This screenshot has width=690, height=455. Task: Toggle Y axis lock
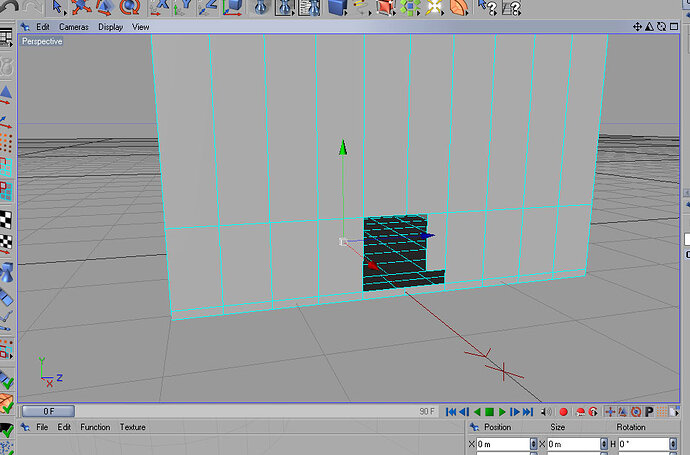(x=183, y=7)
